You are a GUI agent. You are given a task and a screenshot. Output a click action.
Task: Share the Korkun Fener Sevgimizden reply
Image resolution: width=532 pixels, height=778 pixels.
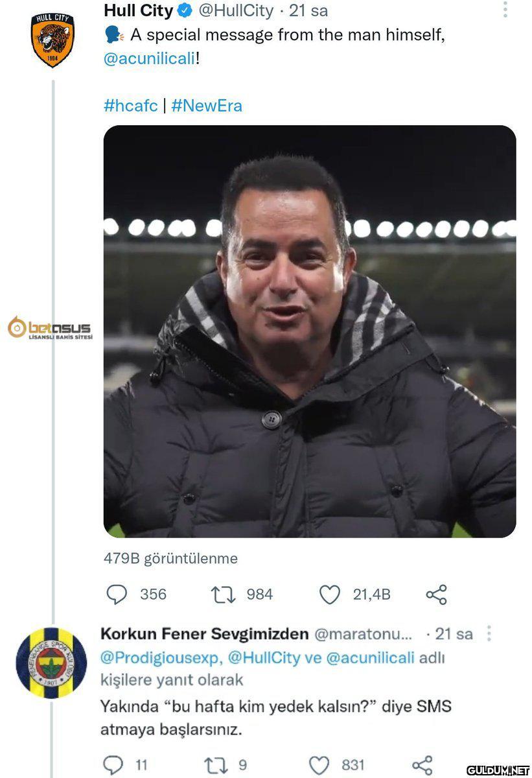pyautogui.click(x=422, y=765)
